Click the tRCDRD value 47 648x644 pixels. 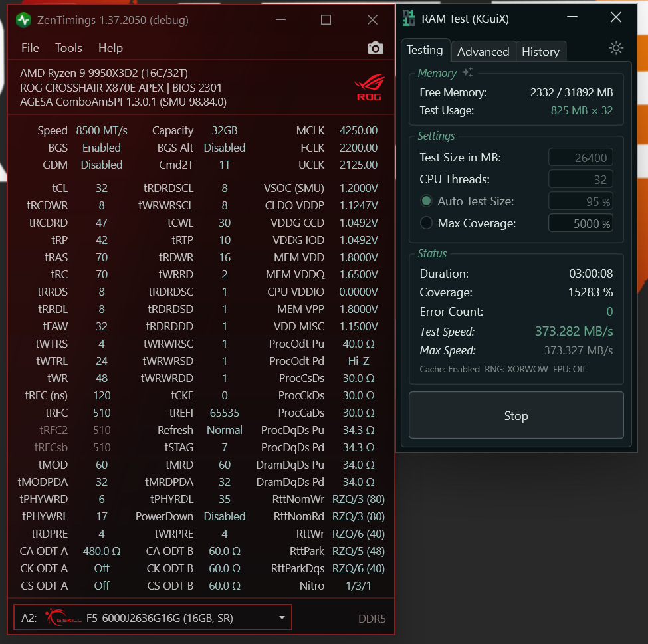(102, 223)
